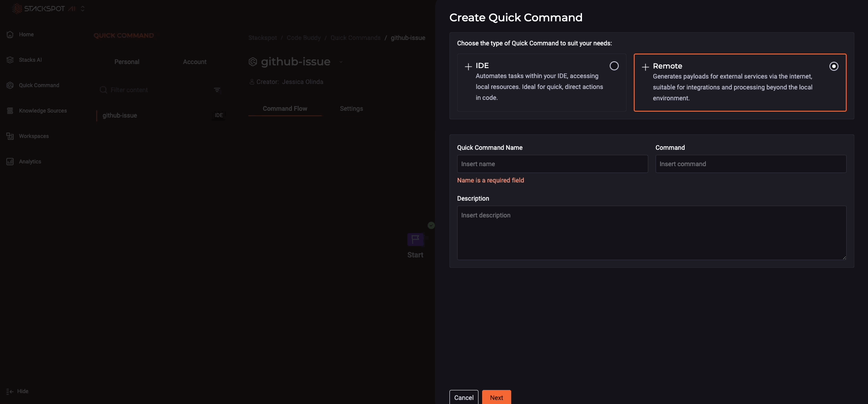Open the filter options icon
868x404 pixels.
[x=217, y=90]
